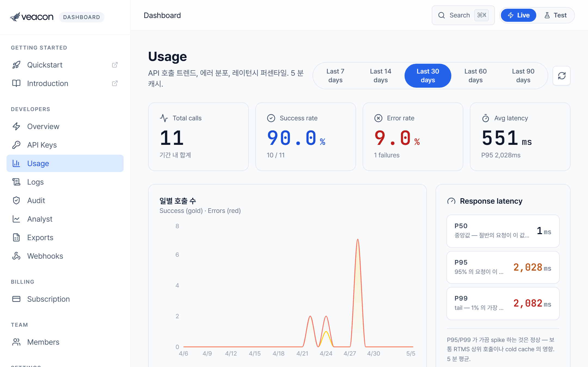Go to API Keys page
The image size is (588, 367).
[x=65, y=145]
